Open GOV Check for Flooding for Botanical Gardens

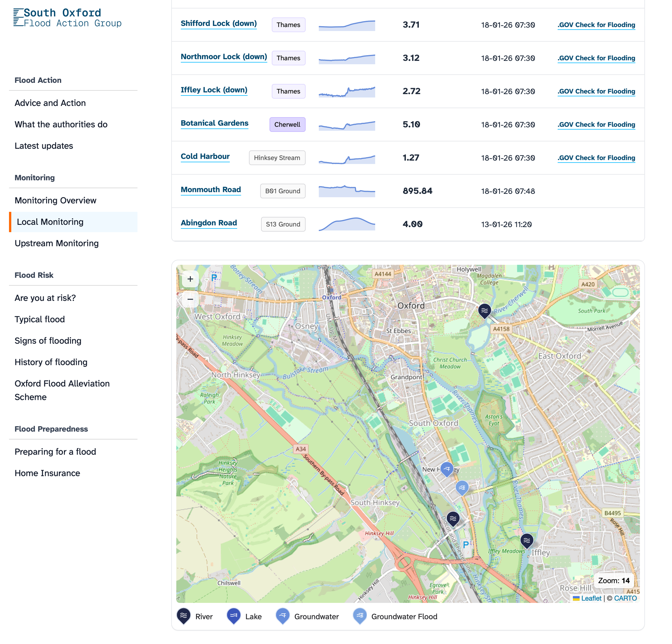pos(596,125)
